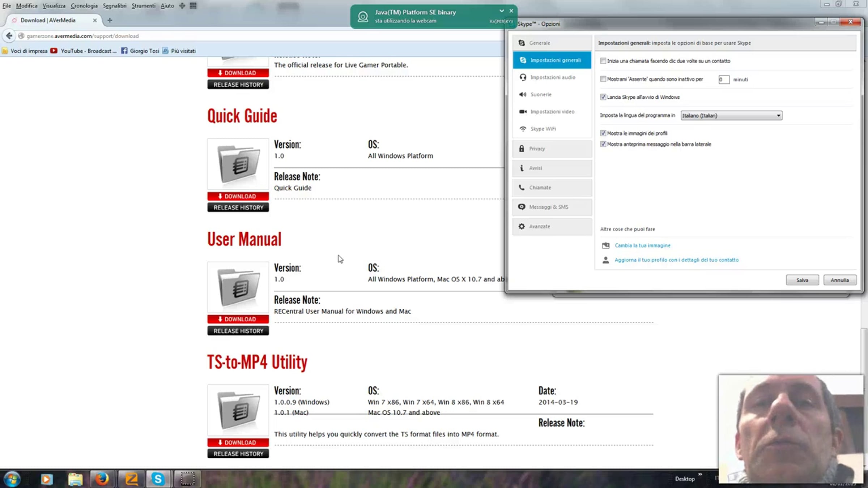Switch to Firefox in the taskbar
This screenshot has width=868, height=488.
[102, 479]
